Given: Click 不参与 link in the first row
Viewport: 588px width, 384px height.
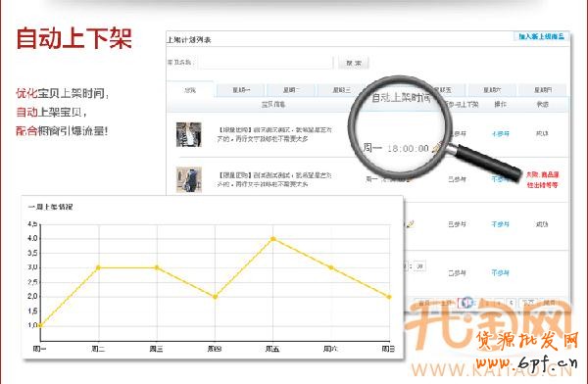Looking at the screenshot, I should click(500, 133).
